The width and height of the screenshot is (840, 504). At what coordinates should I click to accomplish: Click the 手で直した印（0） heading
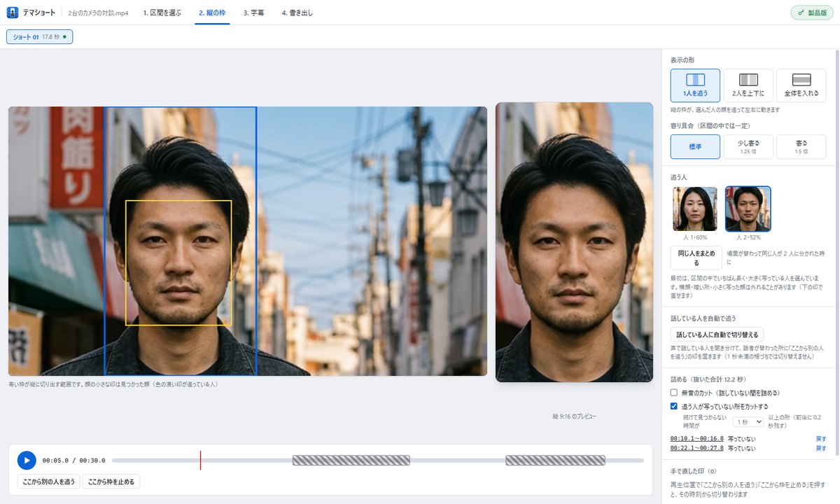(x=693, y=471)
